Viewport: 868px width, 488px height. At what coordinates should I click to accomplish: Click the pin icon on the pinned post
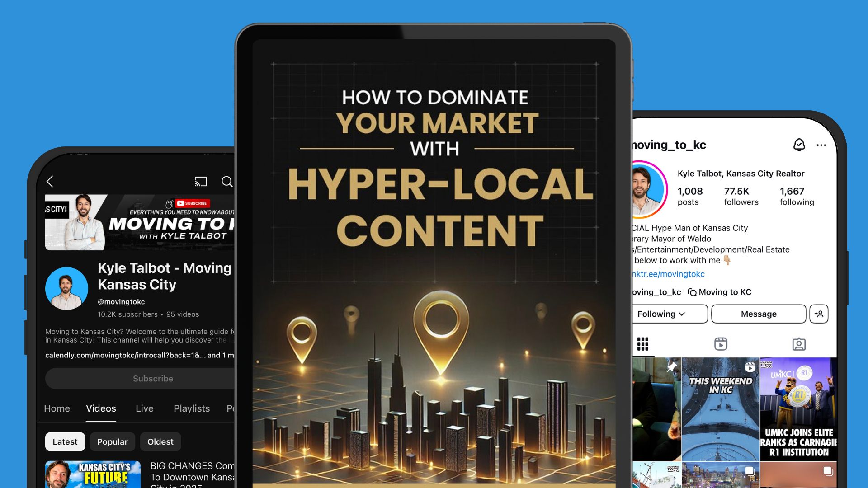(673, 367)
